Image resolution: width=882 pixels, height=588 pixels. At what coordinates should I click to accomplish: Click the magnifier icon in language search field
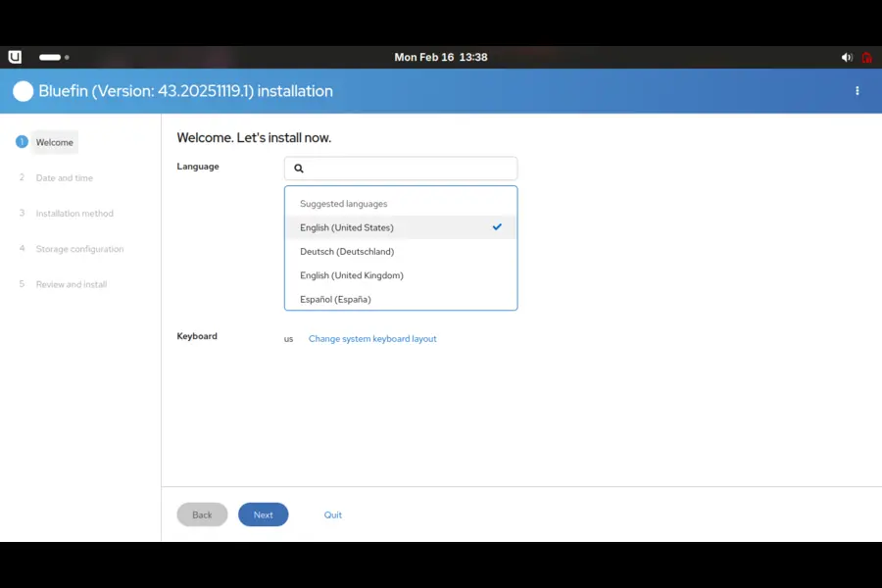tap(298, 168)
